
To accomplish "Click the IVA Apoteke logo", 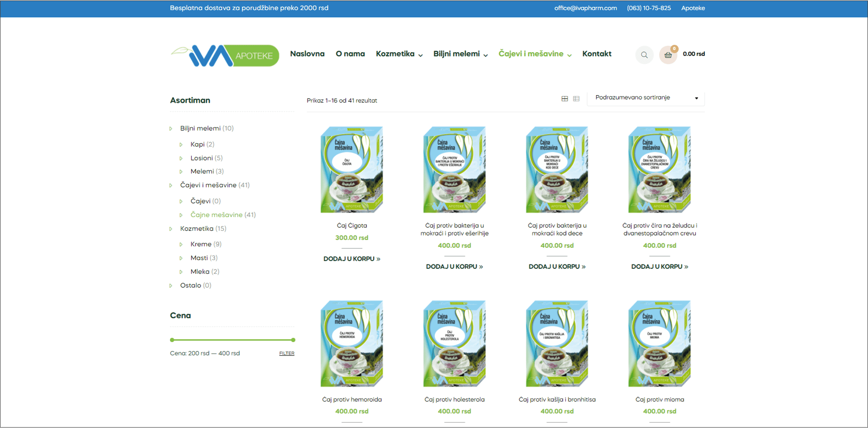I will [225, 55].
